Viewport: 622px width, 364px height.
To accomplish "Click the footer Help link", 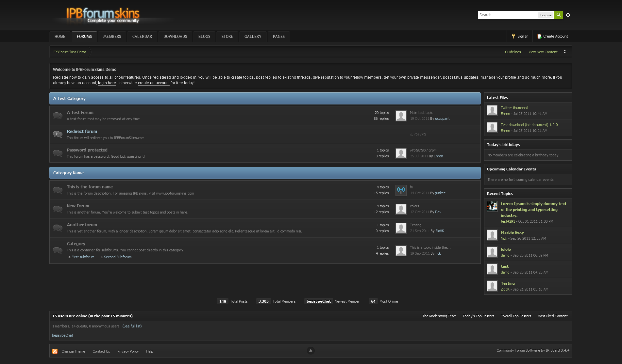I will 150,351.
